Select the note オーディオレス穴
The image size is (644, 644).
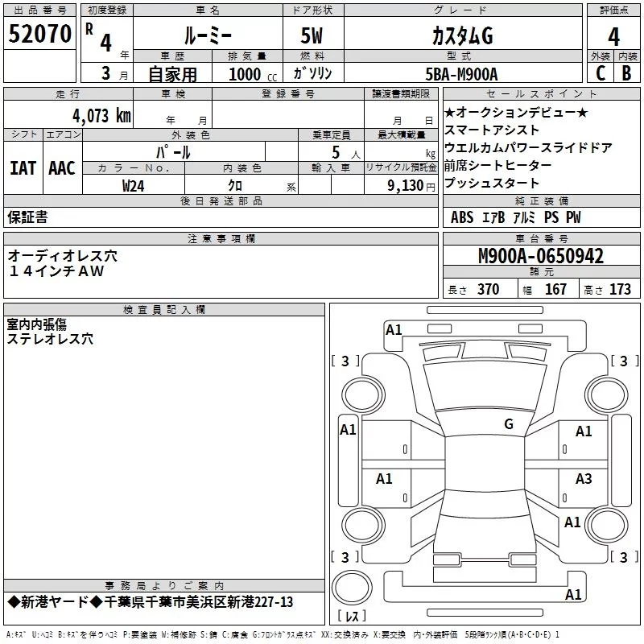pos(63,256)
